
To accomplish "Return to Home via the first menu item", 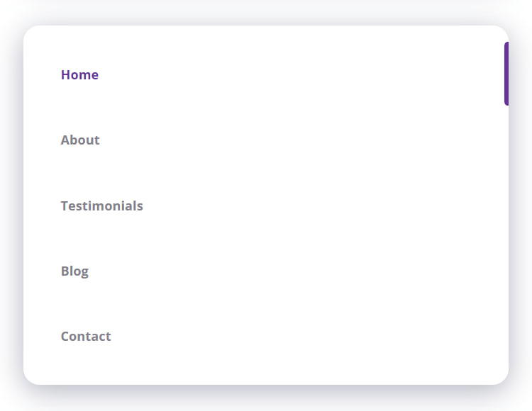I will [79, 75].
